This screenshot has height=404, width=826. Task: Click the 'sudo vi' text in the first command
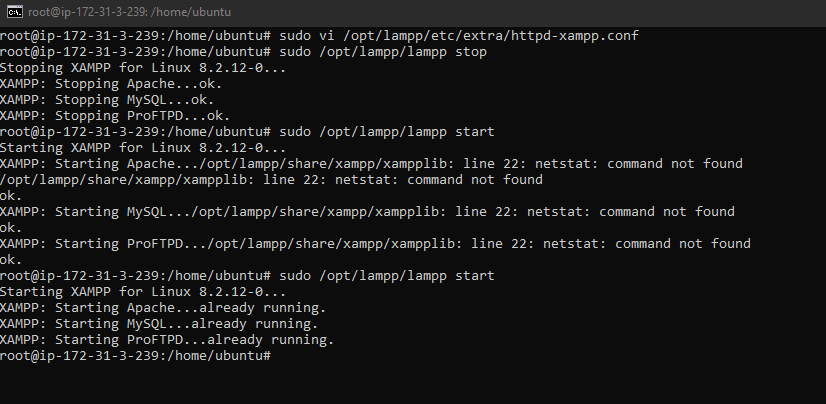307,35
